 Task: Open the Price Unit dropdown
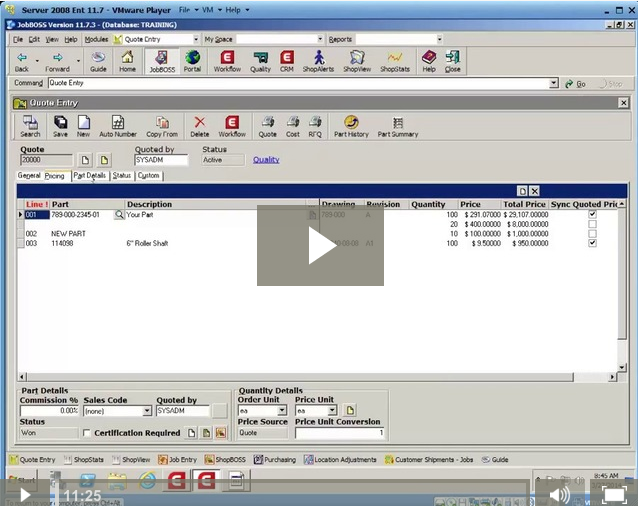point(332,410)
